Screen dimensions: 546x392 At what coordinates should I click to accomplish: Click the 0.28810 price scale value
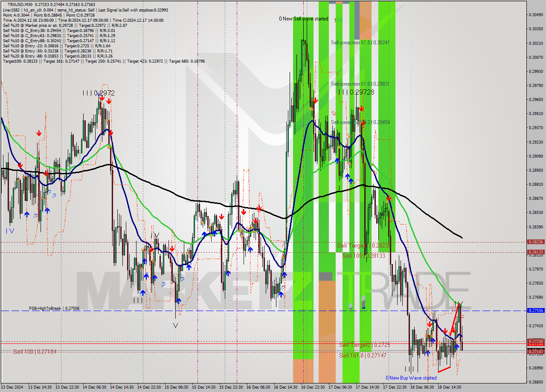pos(536,184)
